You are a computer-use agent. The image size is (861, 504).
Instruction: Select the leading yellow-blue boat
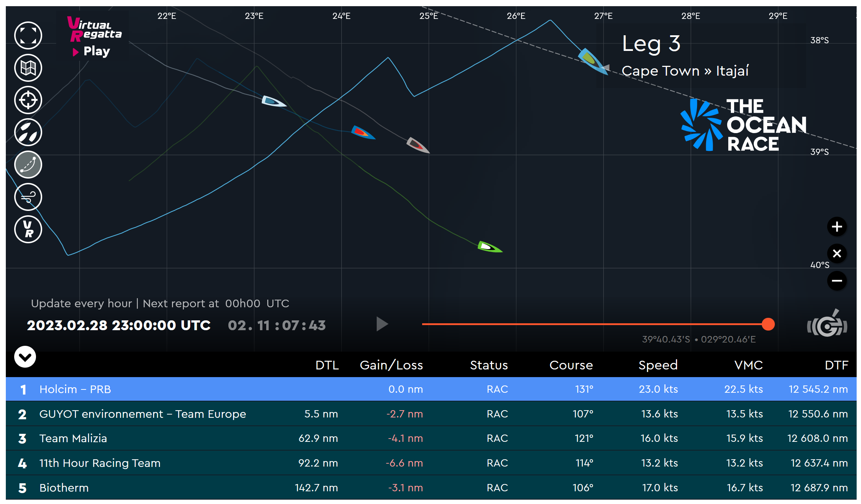(x=593, y=61)
